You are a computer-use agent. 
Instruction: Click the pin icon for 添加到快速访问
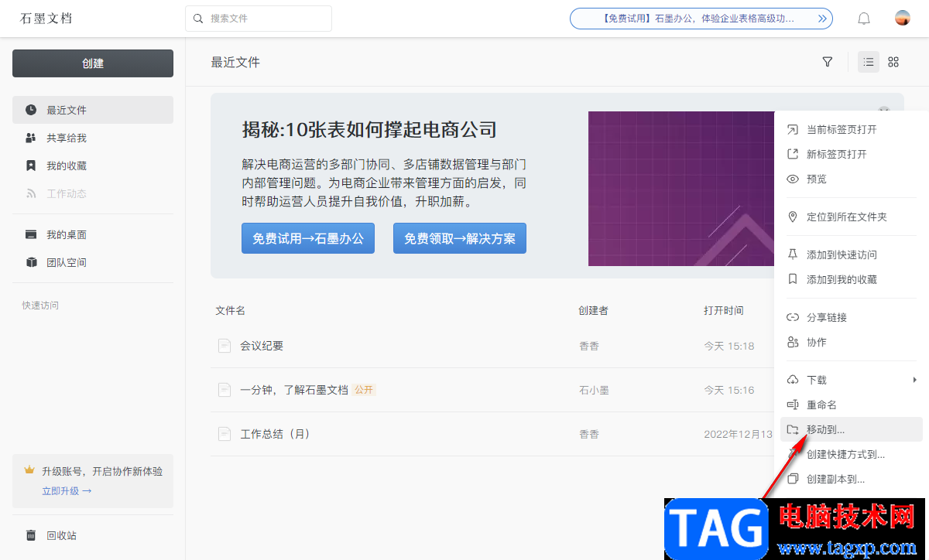793,254
